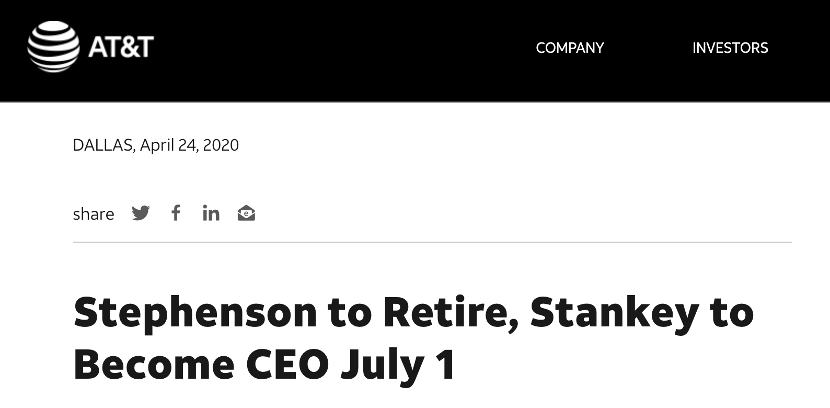Click the 'April 24, 2020' date

(x=189, y=145)
